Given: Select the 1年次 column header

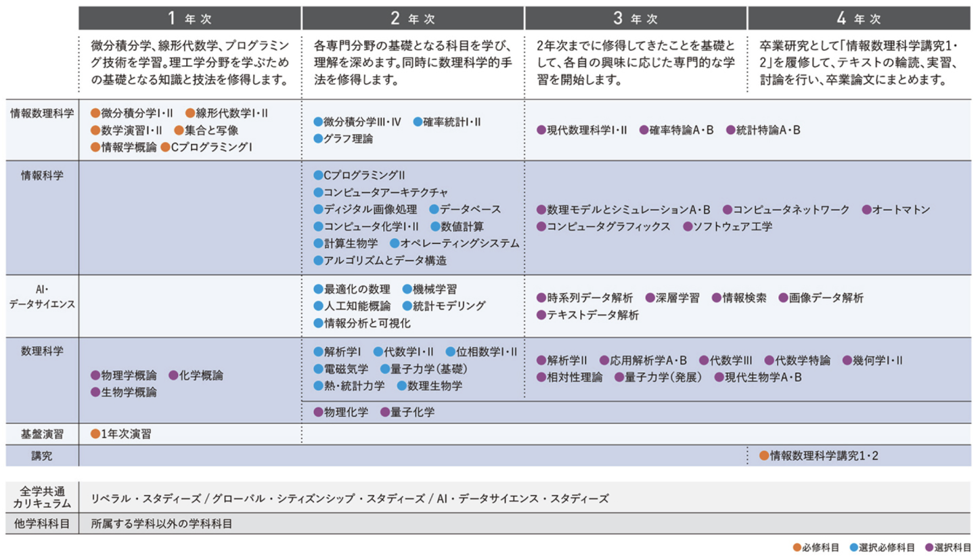Looking at the screenshot, I should [190, 18].
